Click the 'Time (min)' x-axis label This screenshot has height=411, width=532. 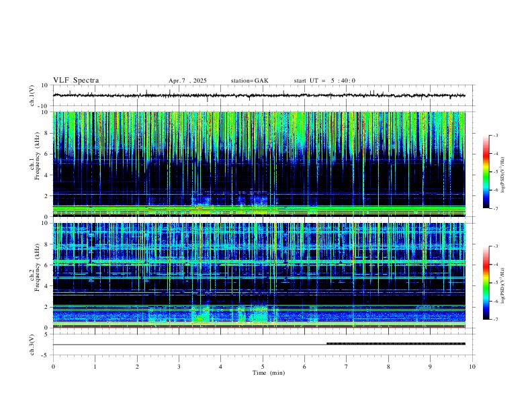pyautogui.click(x=269, y=373)
